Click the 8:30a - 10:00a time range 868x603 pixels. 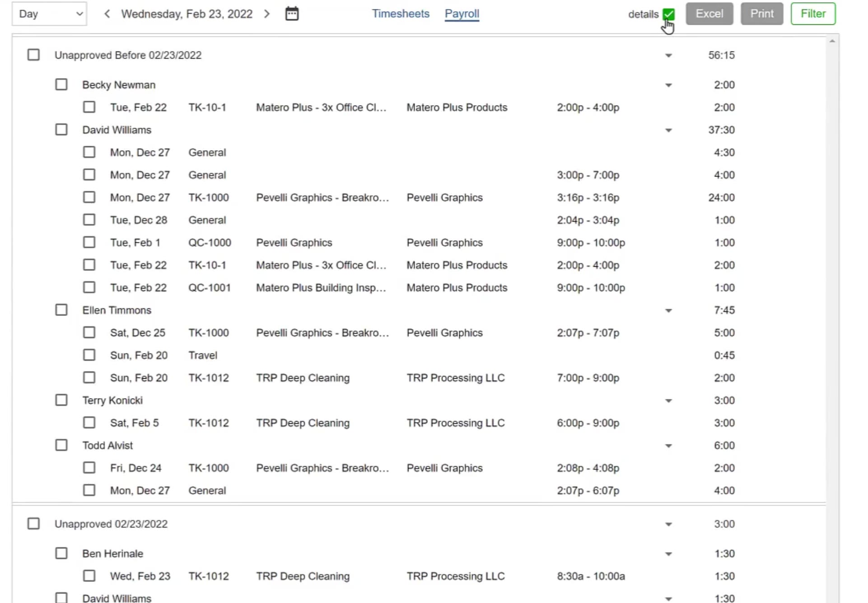pos(591,576)
